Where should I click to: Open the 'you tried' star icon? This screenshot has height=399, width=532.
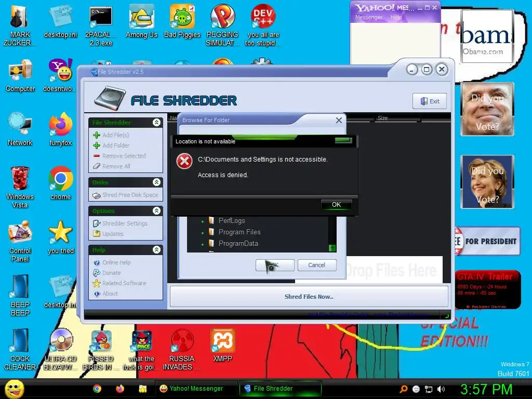(x=60, y=237)
